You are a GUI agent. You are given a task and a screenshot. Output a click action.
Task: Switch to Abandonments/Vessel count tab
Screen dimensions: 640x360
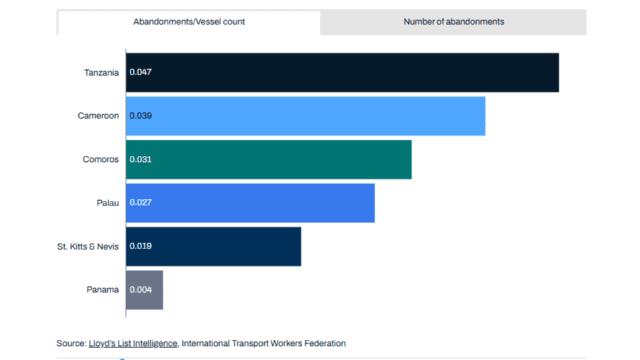189,22
